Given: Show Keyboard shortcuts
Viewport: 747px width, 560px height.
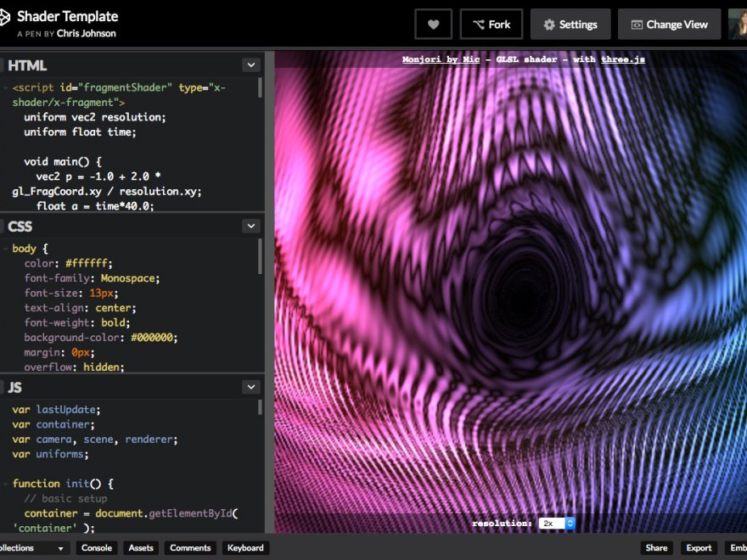Looking at the screenshot, I should tap(244, 548).
